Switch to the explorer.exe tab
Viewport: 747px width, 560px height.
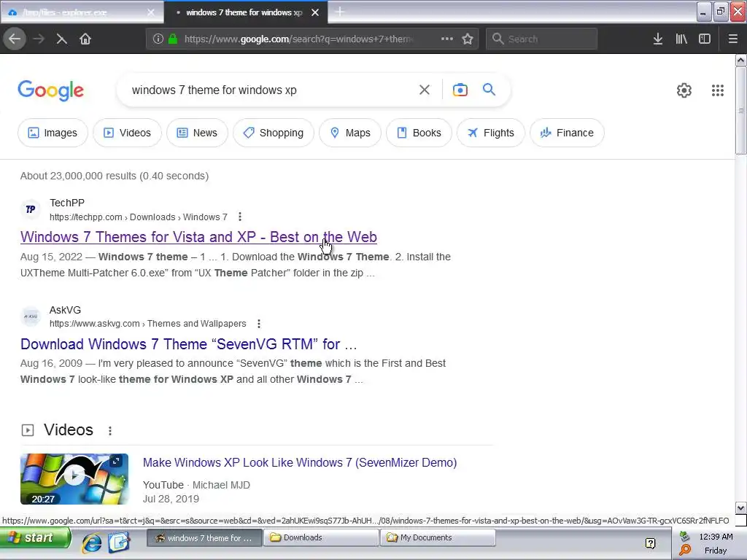pos(82,12)
